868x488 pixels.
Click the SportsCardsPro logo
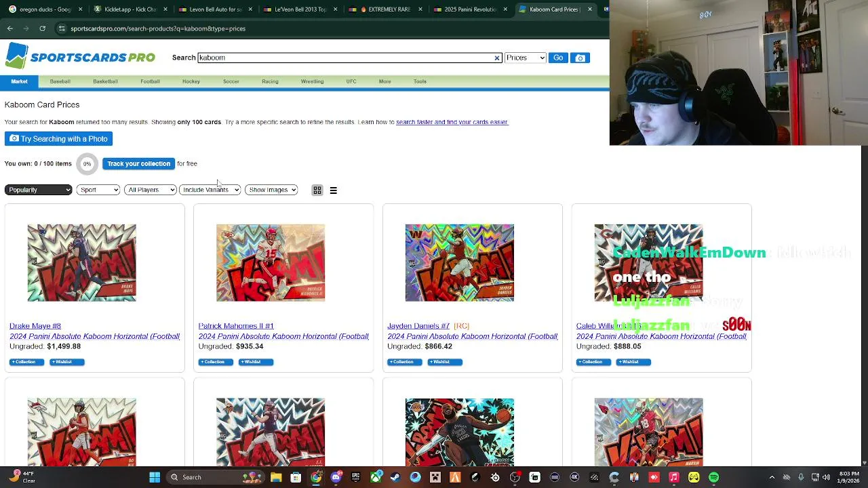coord(80,57)
